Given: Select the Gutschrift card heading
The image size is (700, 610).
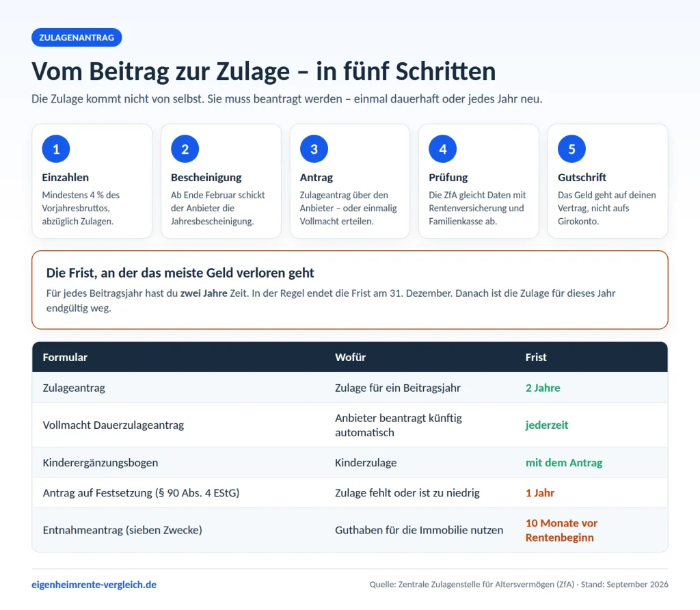Looking at the screenshot, I should tap(582, 177).
